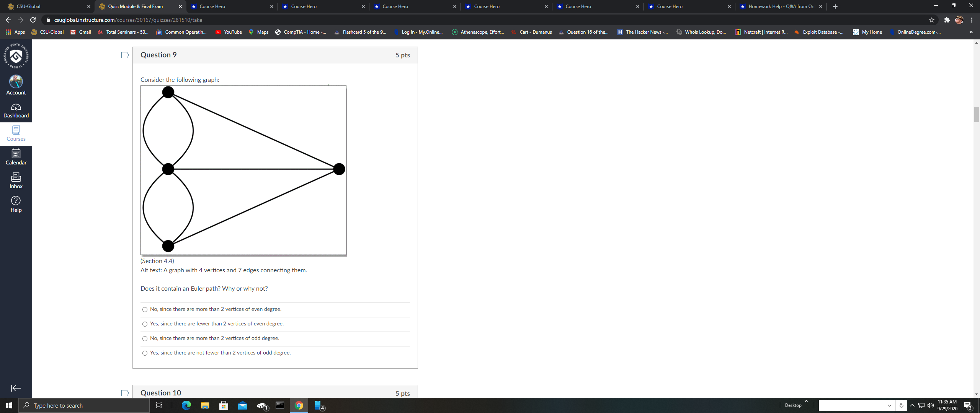Expand the hidden bookmarks overflow chevron
Image resolution: width=980 pixels, height=413 pixels.
pos(971,32)
